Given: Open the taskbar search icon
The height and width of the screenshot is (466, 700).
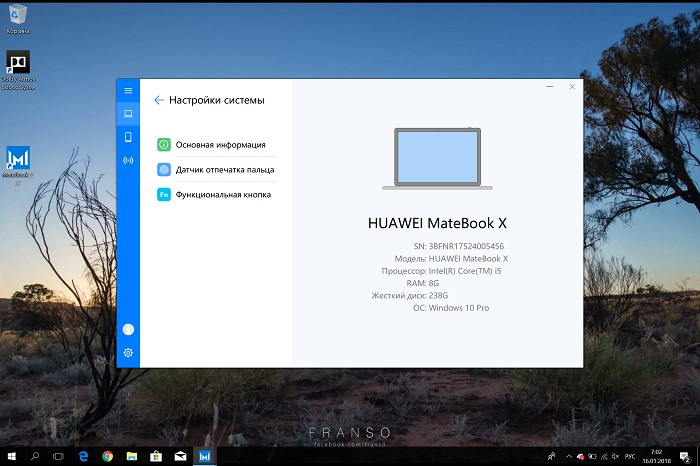Looking at the screenshot, I should [x=35, y=456].
